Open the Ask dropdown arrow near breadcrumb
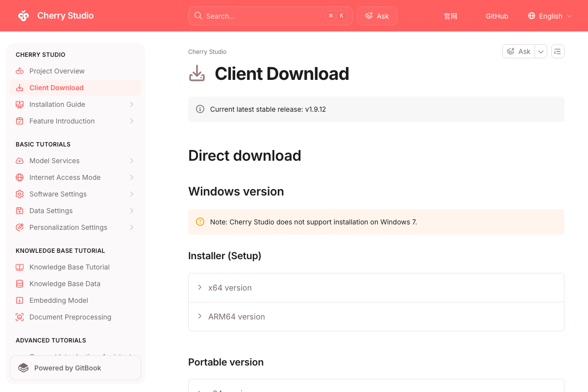 coord(541,51)
